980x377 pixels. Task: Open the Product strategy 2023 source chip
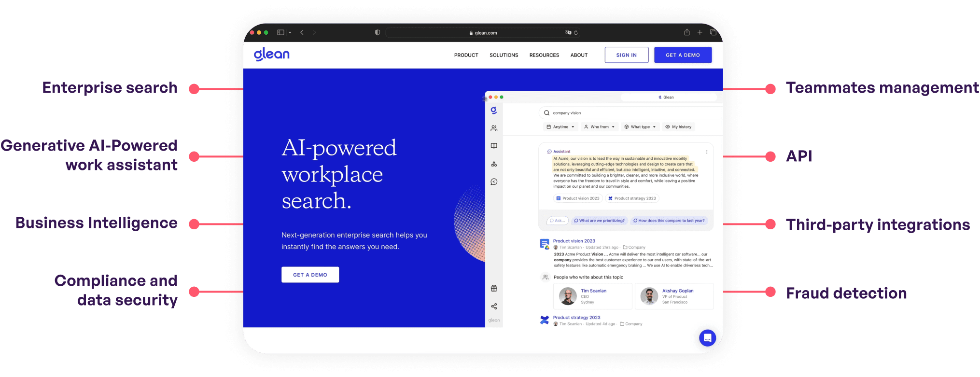[x=632, y=198]
